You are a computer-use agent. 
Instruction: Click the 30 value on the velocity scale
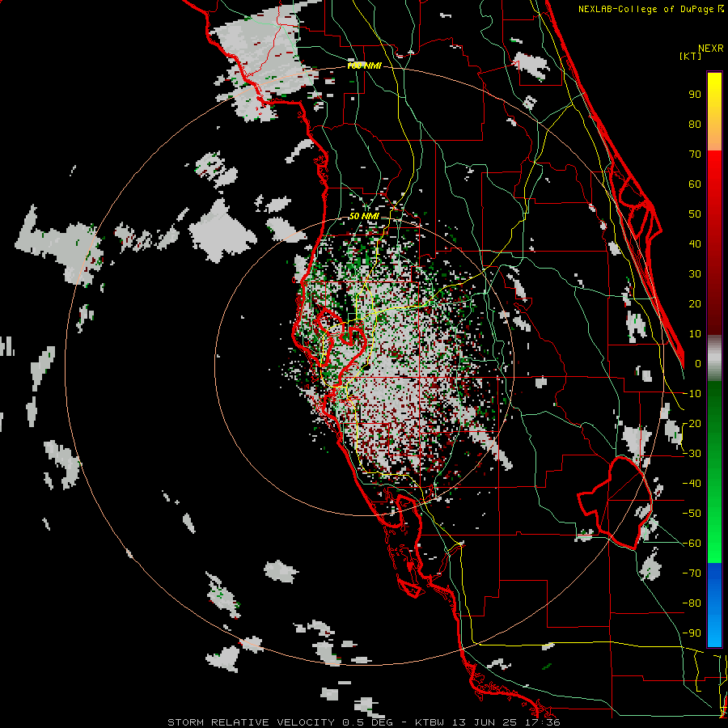[695, 274]
